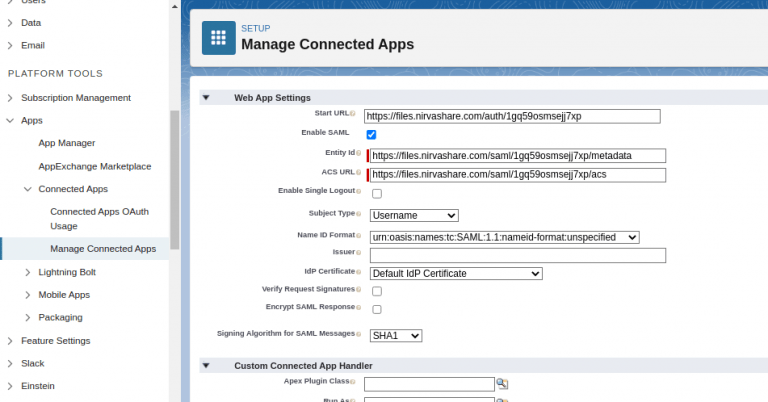
Task: Open AppExchange Marketplace in sidebar
Action: [95, 166]
